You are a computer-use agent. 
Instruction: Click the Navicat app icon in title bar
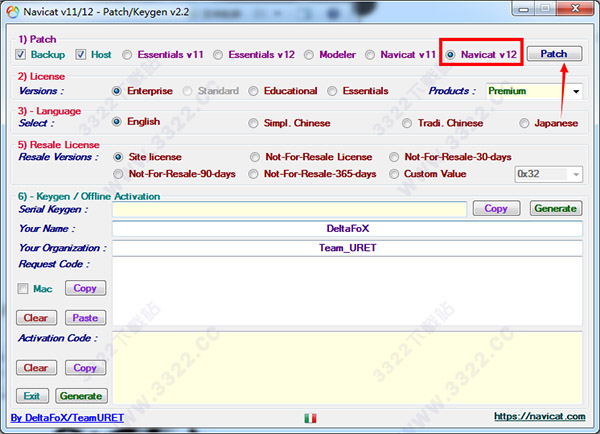tap(12, 12)
